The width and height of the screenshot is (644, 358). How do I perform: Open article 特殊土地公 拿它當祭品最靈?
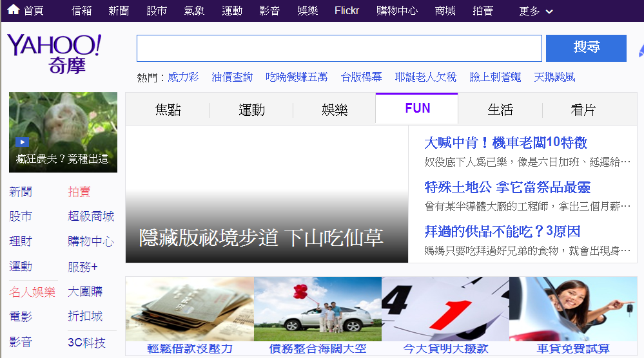507,187
